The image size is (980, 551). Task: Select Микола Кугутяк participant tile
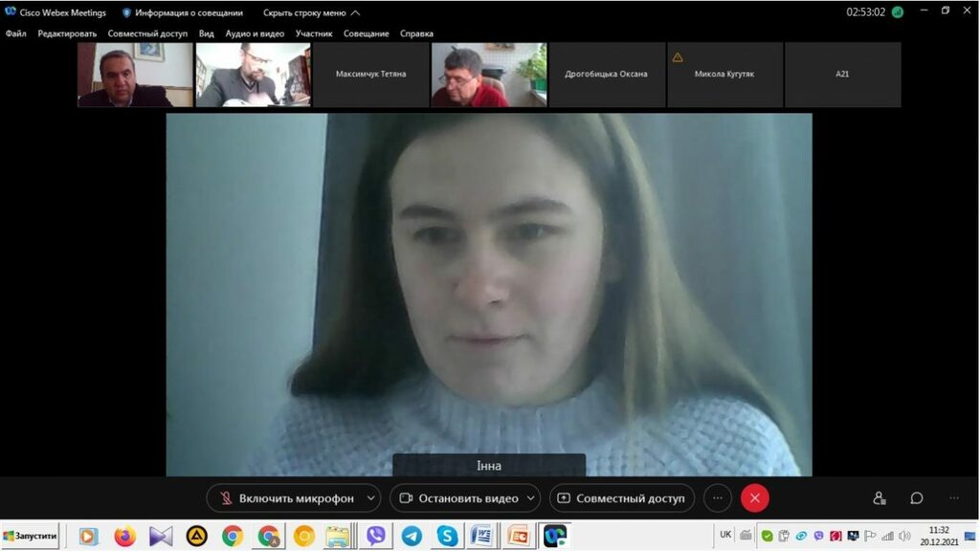tap(724, 74)
